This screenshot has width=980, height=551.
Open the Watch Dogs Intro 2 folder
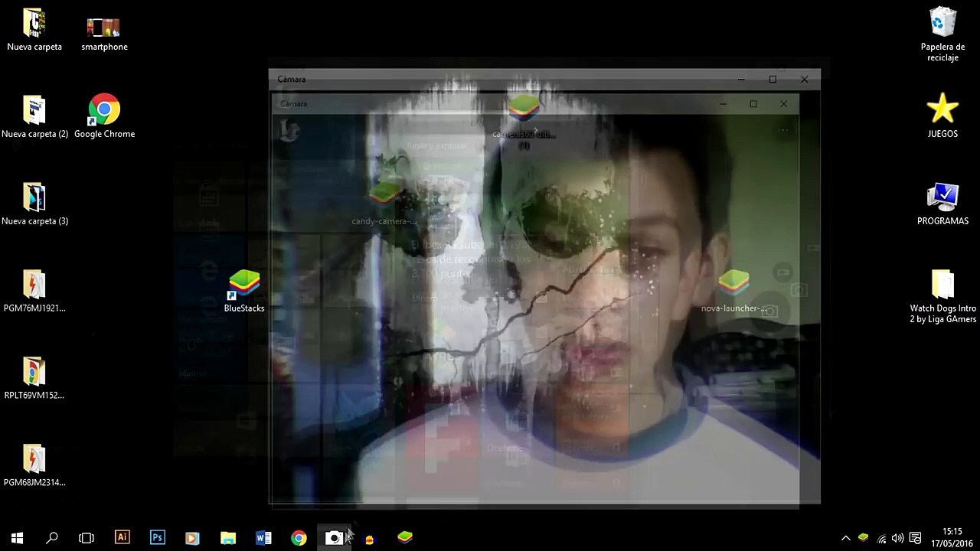(942, 297)
